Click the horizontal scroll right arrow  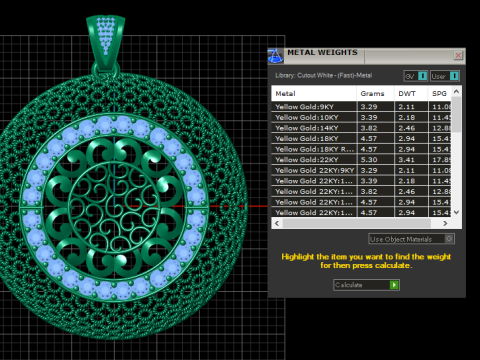[445, 223]
